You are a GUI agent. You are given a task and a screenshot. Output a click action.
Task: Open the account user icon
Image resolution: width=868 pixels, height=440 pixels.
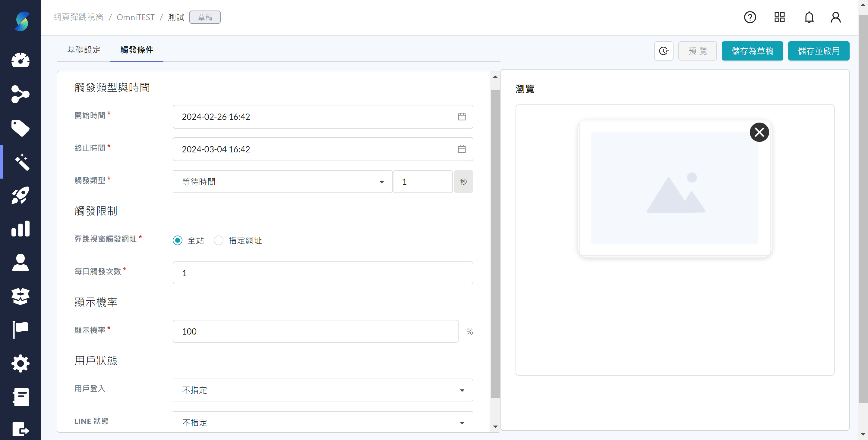[836, 17]
